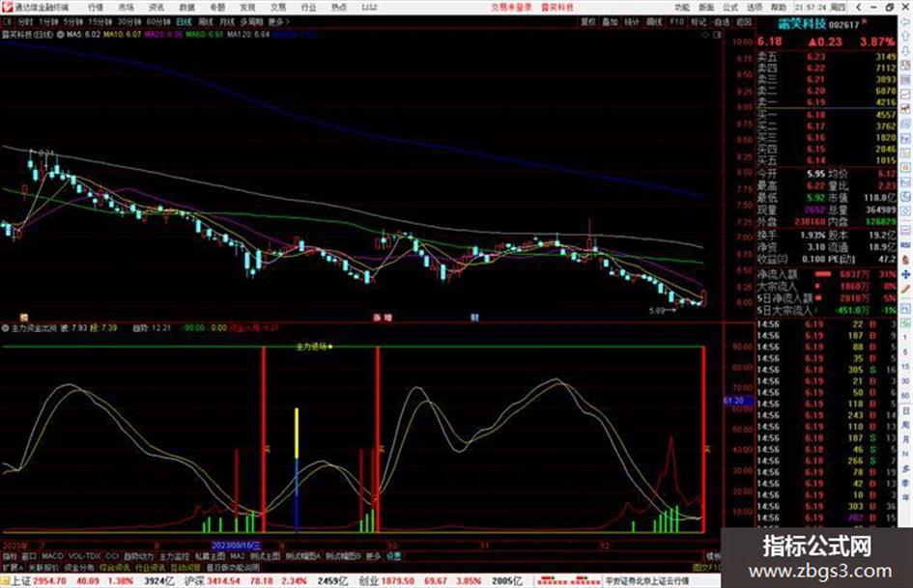This screenshot has height=588, width=913.
Task: Open the 行情 menu
Action: tap(96, 7)
